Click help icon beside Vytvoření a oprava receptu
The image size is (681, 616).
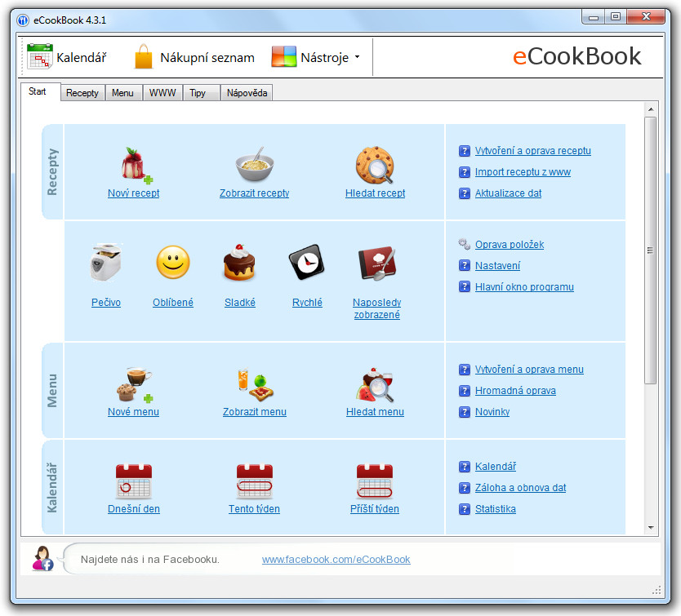[465, 151]
